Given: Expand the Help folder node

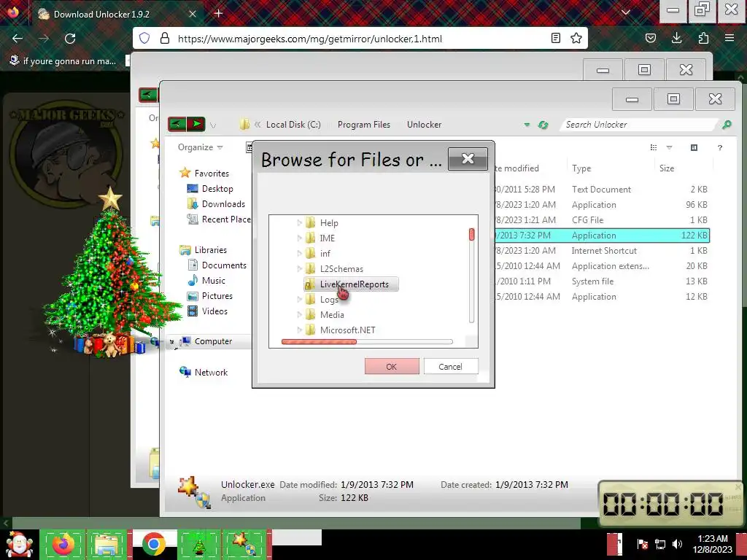Looking at the screenshot, I should pyautogui.click(x=299, y=222).
